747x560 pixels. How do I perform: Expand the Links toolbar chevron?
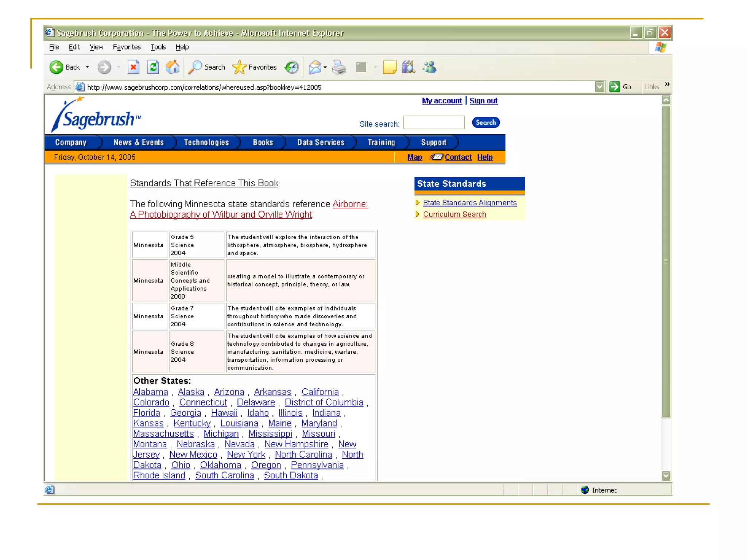pos(667,84)
